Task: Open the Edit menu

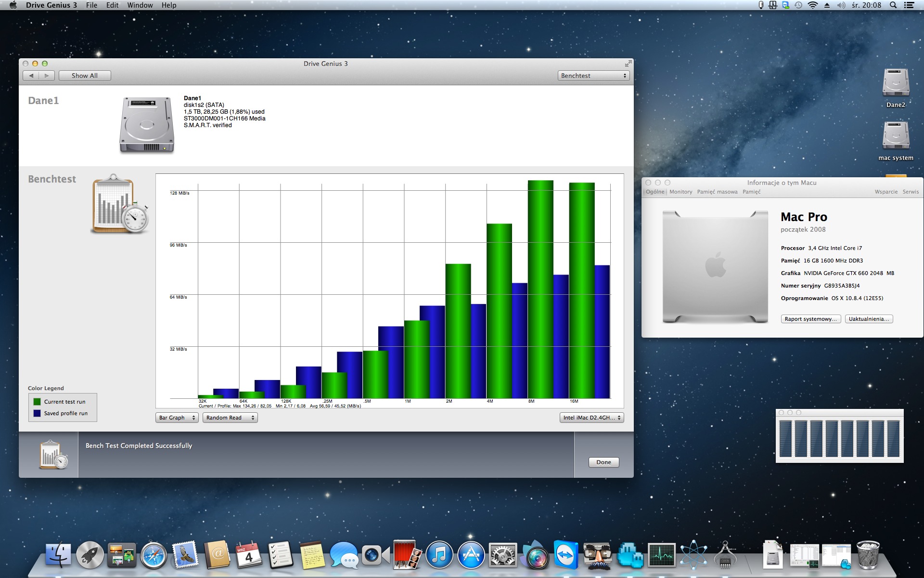Action: pyautogui.click(x=112, y=5)
